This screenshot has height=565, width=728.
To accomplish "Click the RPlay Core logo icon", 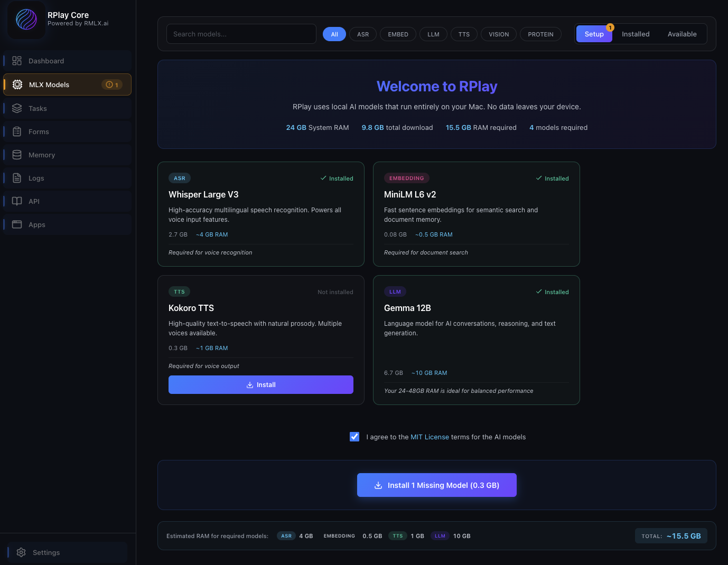I will (26, 20).
